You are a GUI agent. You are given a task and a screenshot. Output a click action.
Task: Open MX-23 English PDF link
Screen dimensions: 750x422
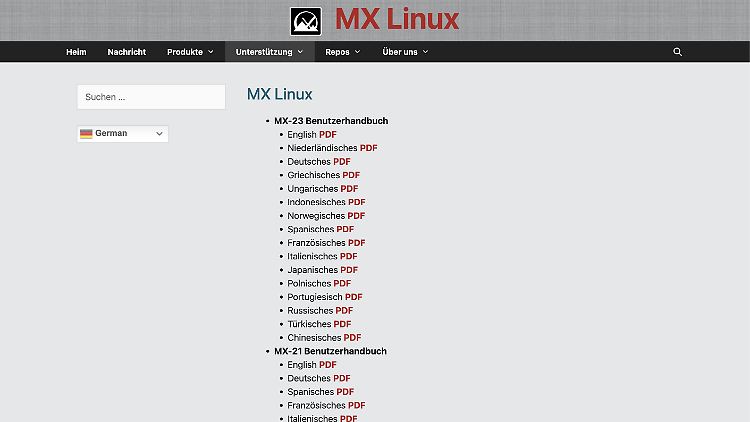[x=328, y=135]
